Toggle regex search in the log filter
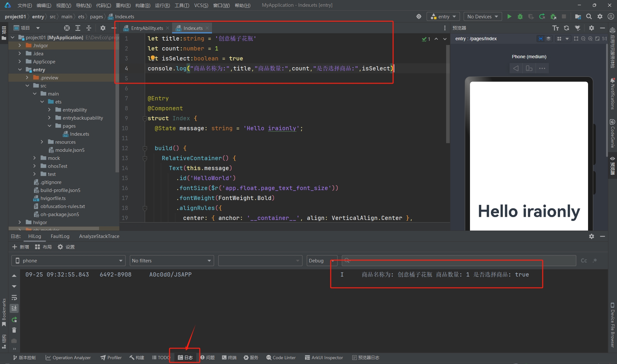617x364 pixels. pyautogui.click(x=595, y=260)
